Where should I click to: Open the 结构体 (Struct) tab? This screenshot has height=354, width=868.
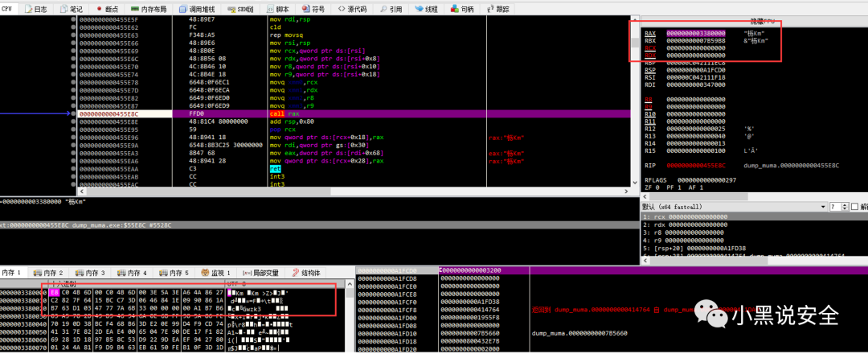[x=307, y=273]
